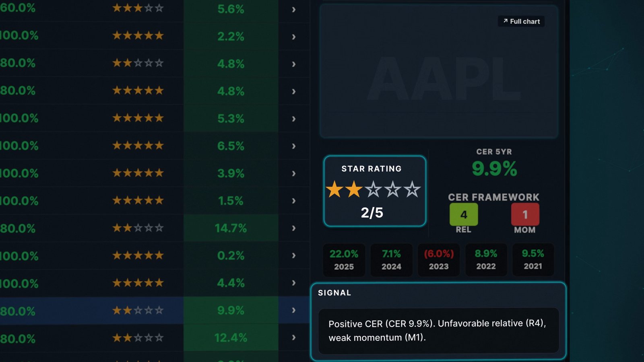This screenshot has height=362, width=644.
Task: Click the 0.2% cell in the table
Action: (231, 255)
